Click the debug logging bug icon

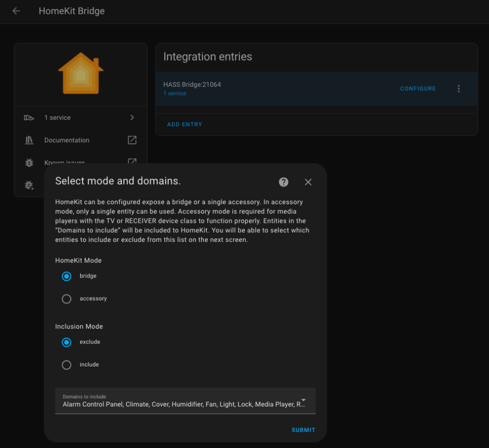pyautogui.click(x=29, y=185)
